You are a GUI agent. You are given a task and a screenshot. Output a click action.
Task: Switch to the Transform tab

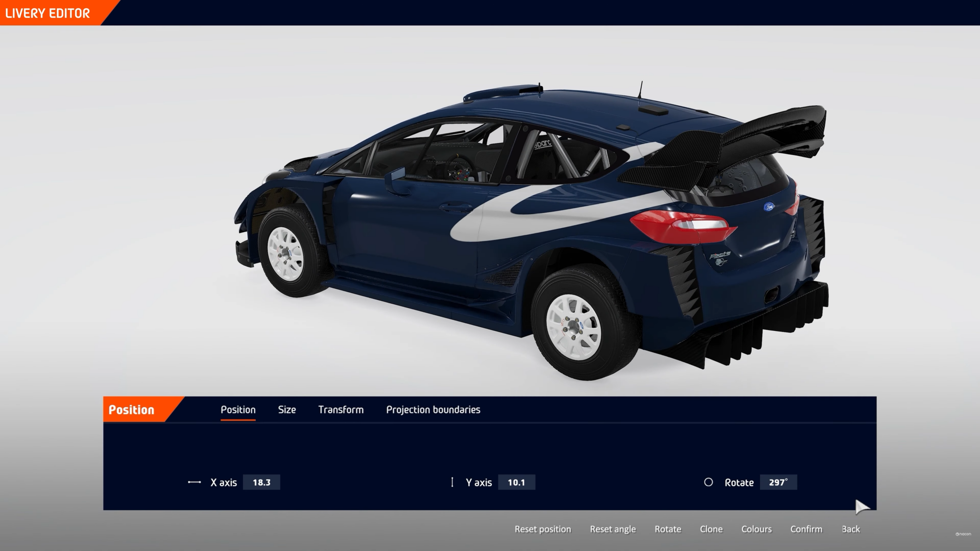[x=342, y=409]
